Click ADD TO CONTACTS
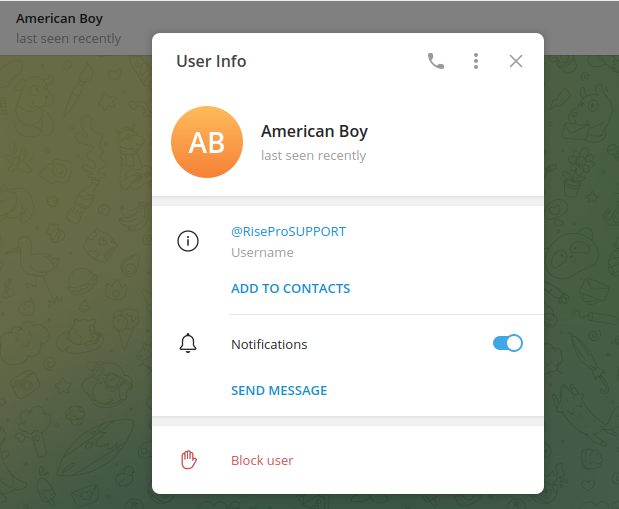 (291, 289)
